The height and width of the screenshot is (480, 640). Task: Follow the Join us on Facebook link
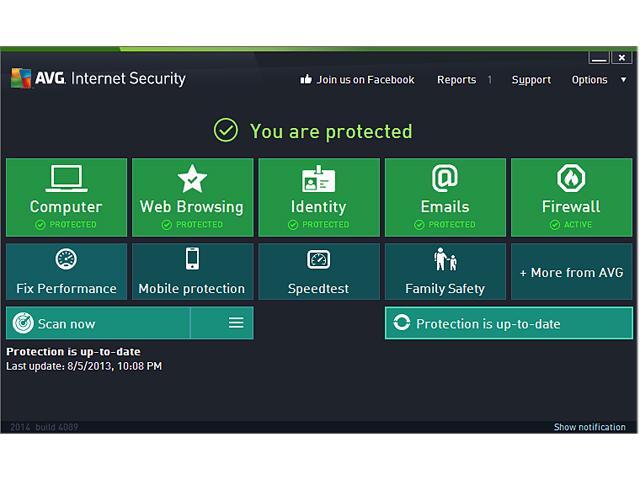[x=357, y=80]
